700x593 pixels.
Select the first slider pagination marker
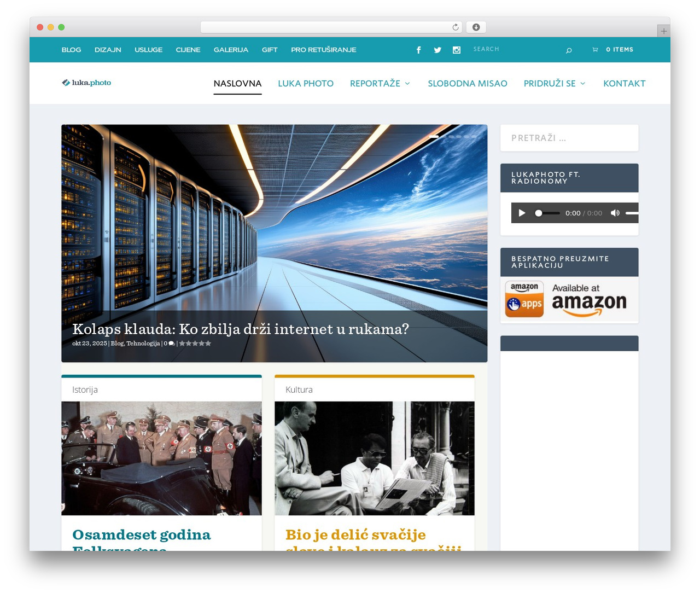(434, 136)
